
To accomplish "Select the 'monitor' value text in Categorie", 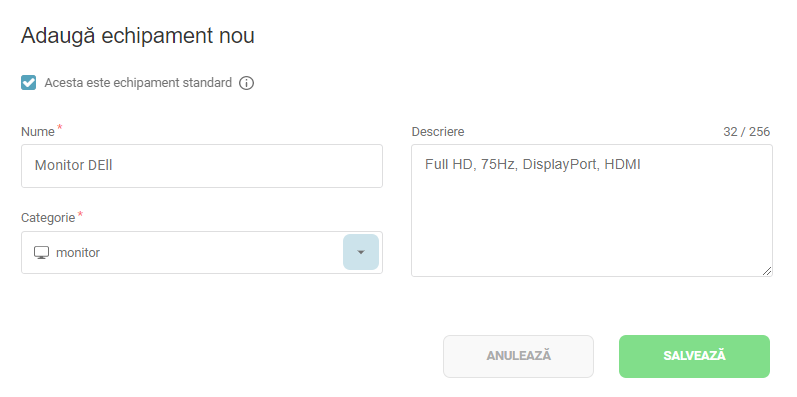I will click(x=78, y=253).
